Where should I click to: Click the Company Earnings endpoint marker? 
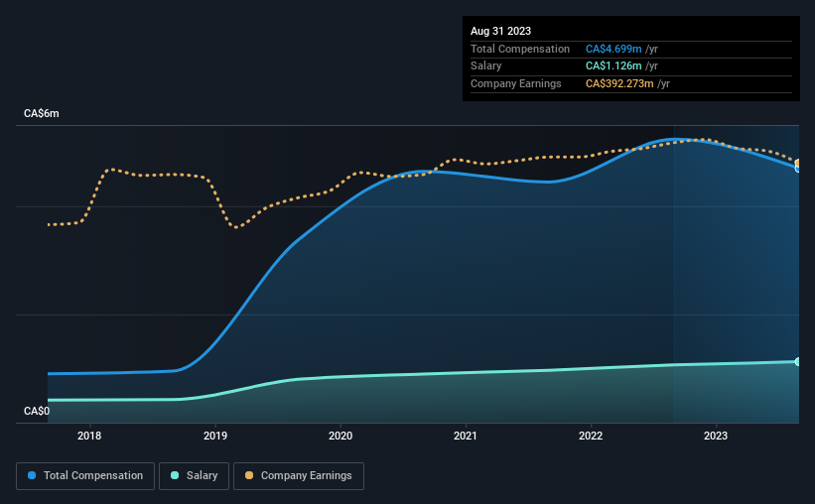pos(797,163)
